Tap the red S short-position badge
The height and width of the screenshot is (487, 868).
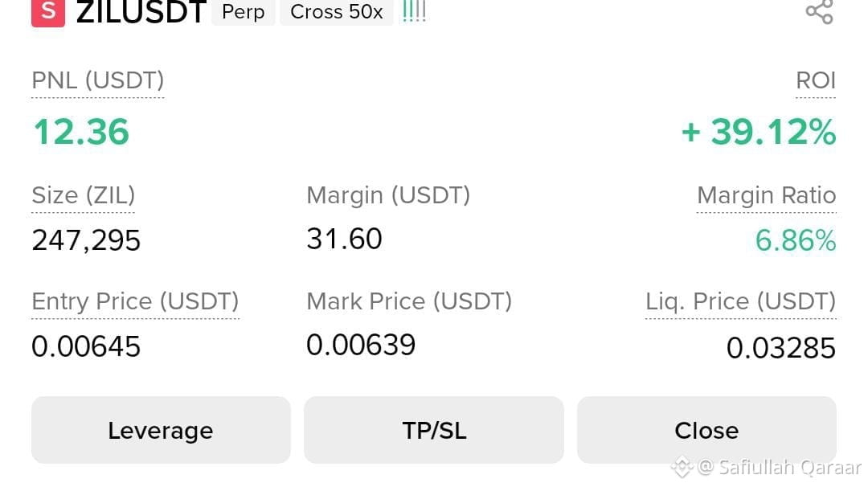tap(48, 12)
